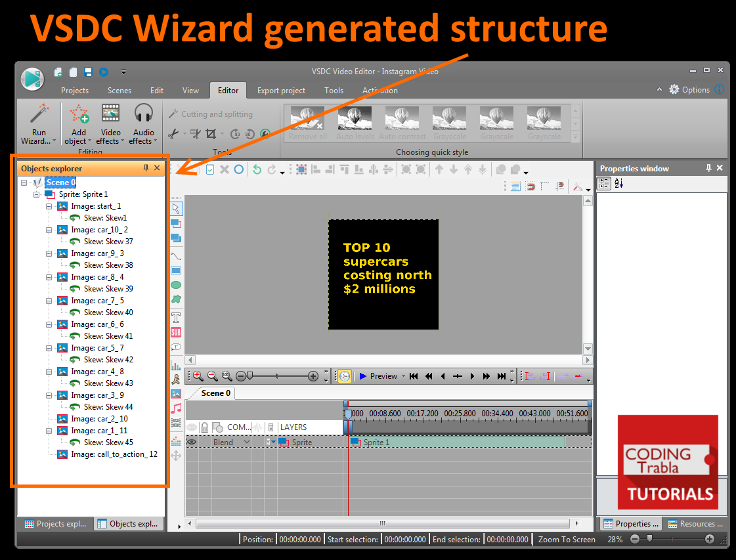Switch to Projects explorer tab
This screenshot has height=560, width=736.
pos(55,524)
